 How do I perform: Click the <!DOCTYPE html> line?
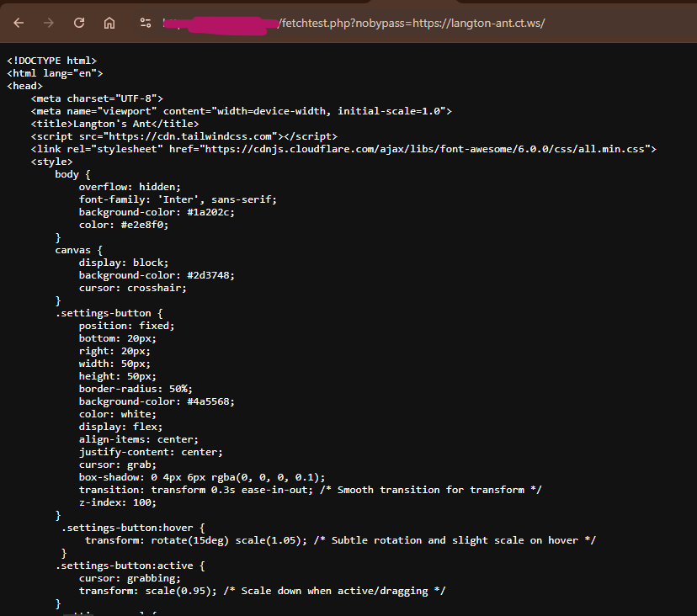coord(52,61)
